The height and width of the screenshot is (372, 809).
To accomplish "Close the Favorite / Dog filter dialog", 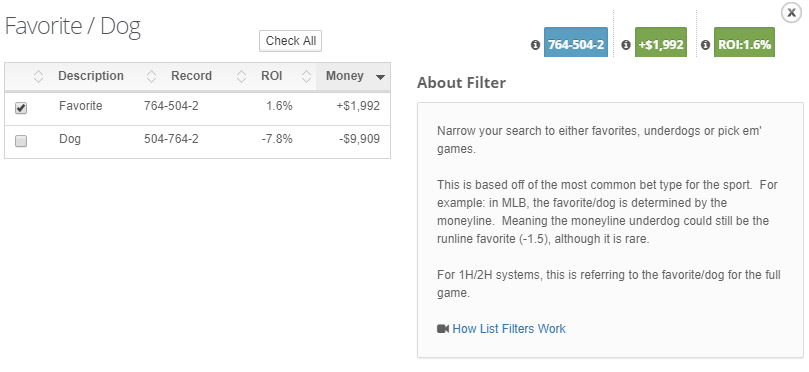I will (x=791, y=12).
